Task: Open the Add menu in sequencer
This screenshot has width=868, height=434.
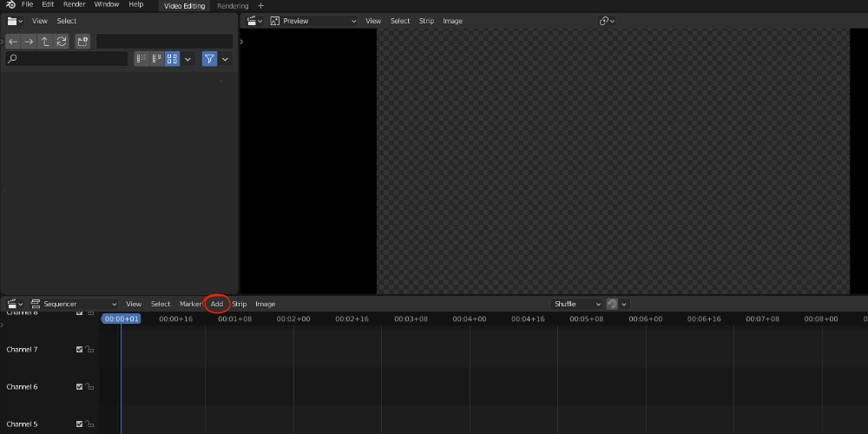Action: (x=216, y=304)
